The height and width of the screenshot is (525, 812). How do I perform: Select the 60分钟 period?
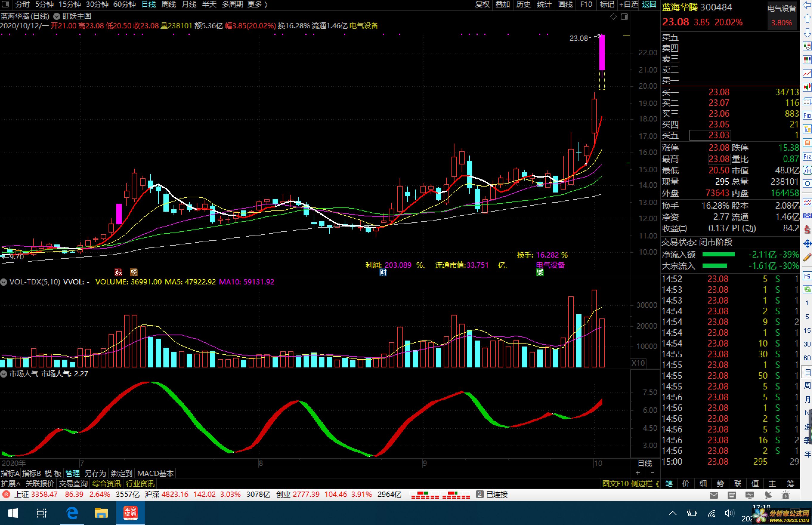pos(125,4)
